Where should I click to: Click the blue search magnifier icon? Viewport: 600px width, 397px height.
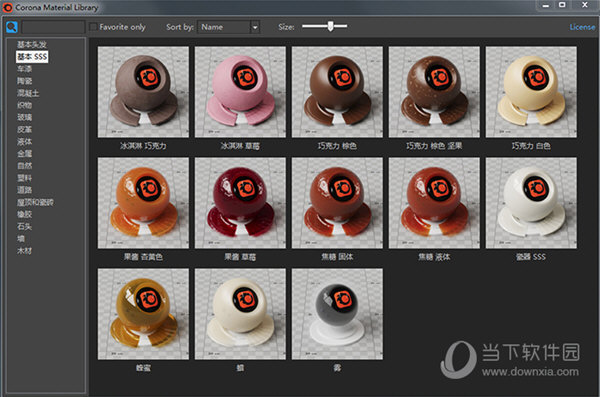[x=12, y=27]
